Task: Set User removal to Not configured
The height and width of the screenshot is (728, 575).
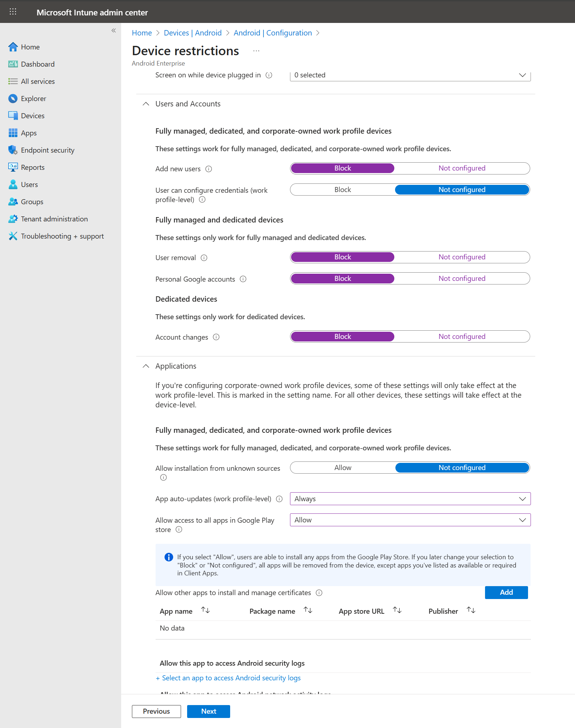Action: click(462, 257)
